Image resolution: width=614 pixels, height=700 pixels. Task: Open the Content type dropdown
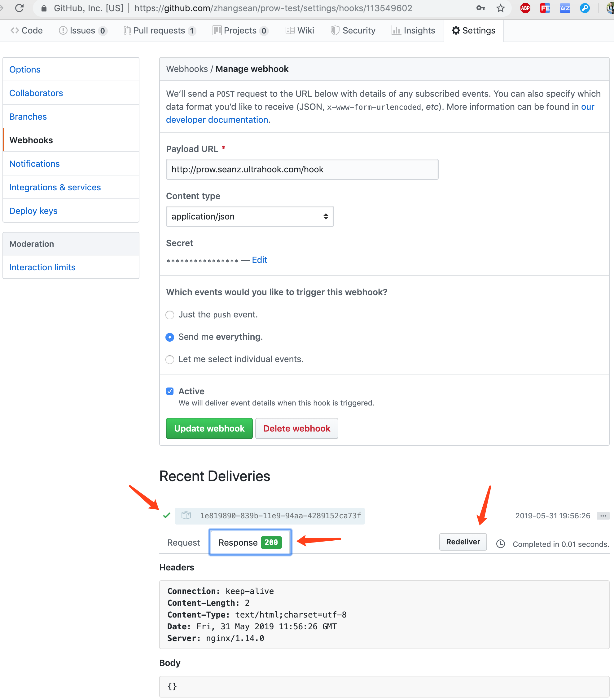[249, 216]
